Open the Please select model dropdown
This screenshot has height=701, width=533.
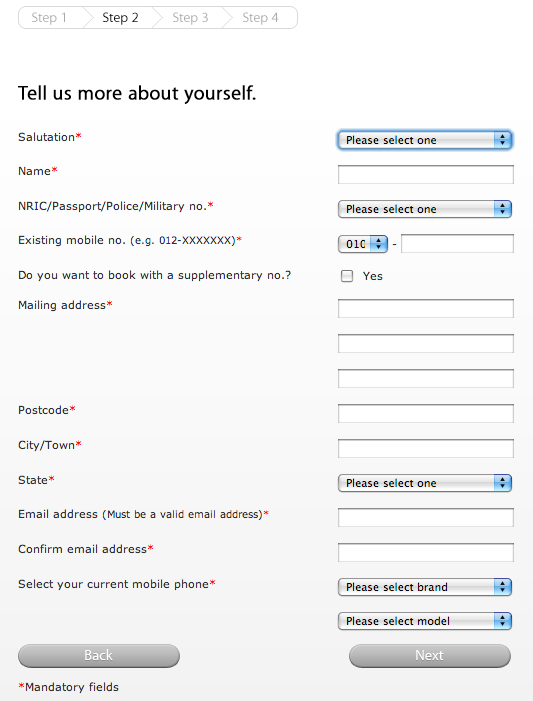point(425,621)
